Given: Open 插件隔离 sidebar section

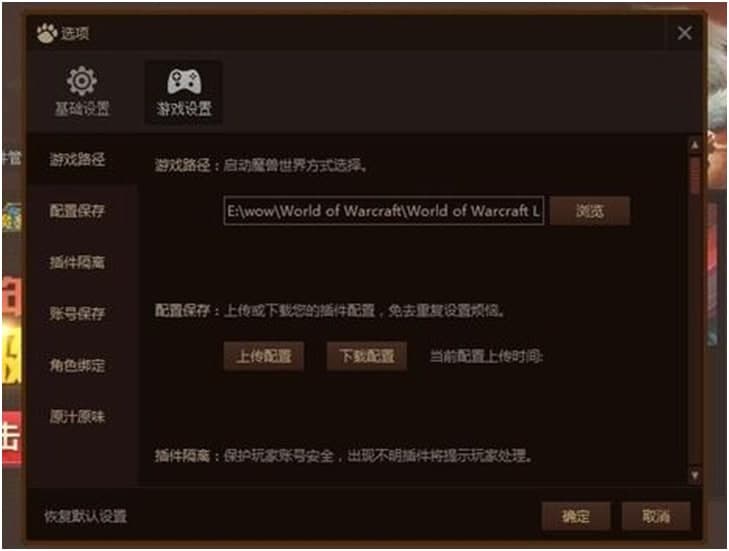Looking at the screenshot, I should (x=78, y=262).
